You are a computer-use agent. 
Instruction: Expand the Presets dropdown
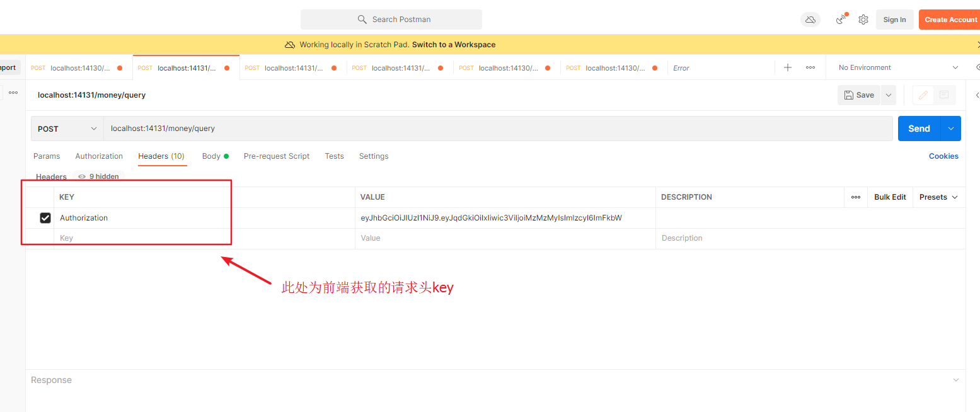[x=938, y=197]
